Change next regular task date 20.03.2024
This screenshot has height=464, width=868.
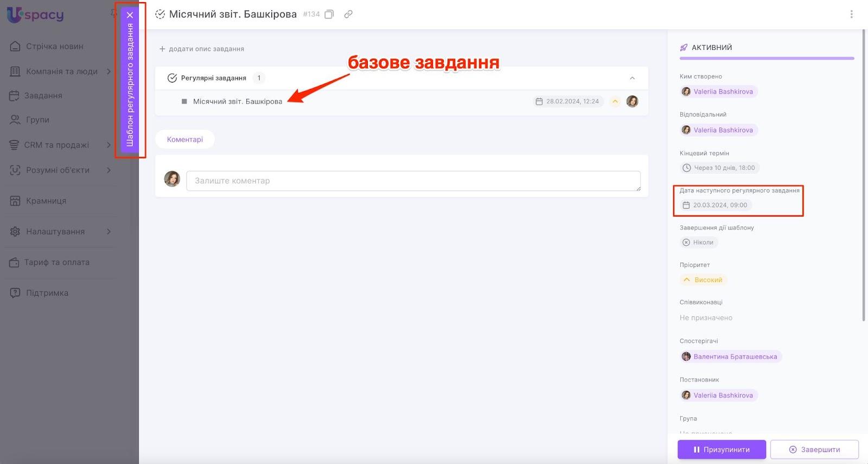point(715,205)
